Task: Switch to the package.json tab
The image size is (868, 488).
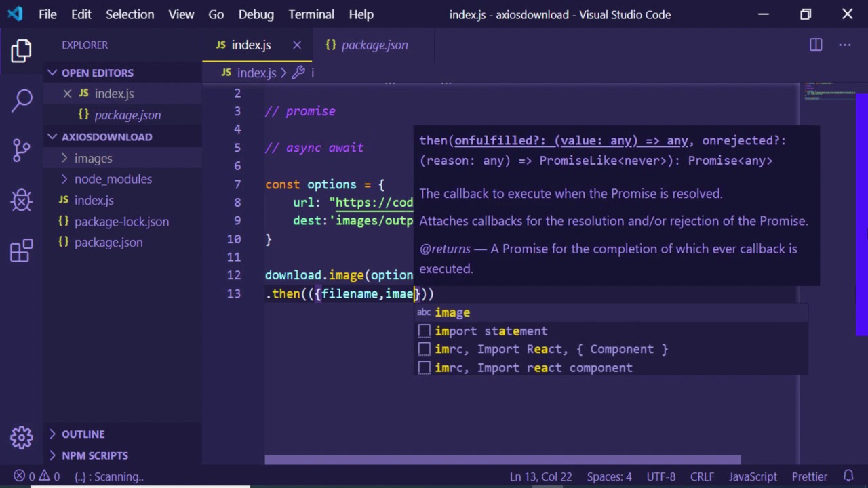Action: point(374,45)
